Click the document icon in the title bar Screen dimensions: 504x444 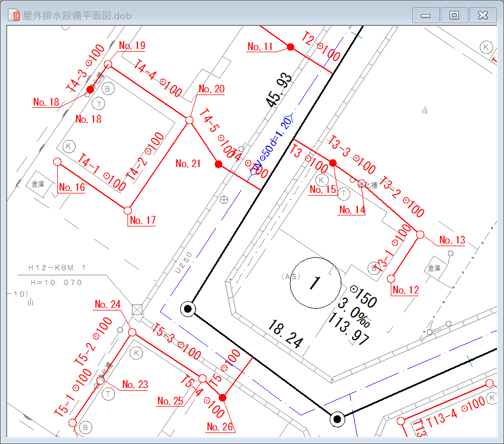click(x=14, y=15)
